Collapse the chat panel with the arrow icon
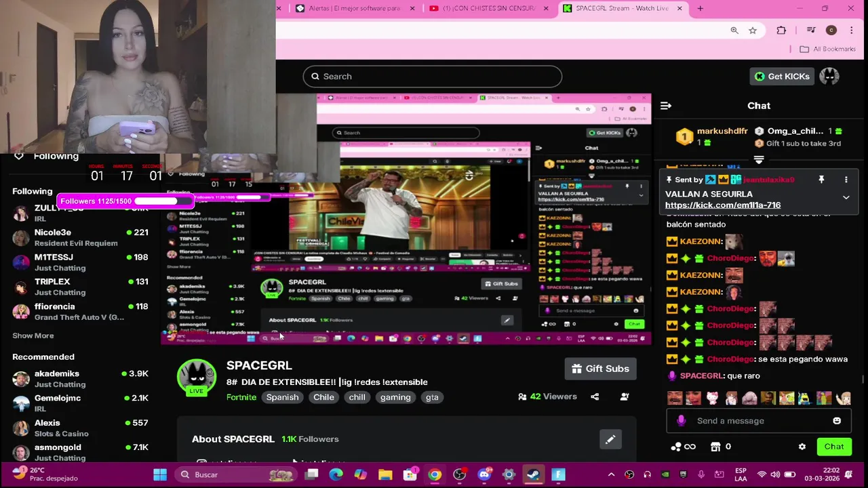Screen dimensions: 868x488 666,106
